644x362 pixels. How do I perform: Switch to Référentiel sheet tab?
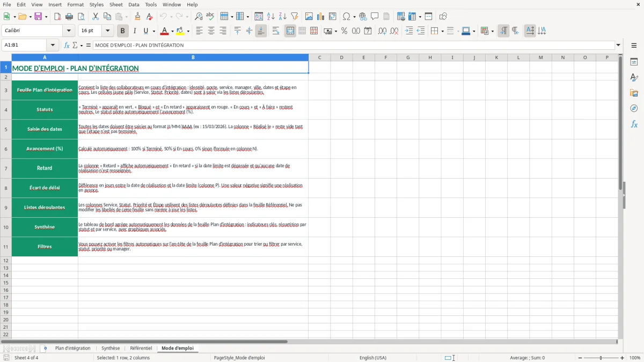pyautogui.click(x=141, y=348)
